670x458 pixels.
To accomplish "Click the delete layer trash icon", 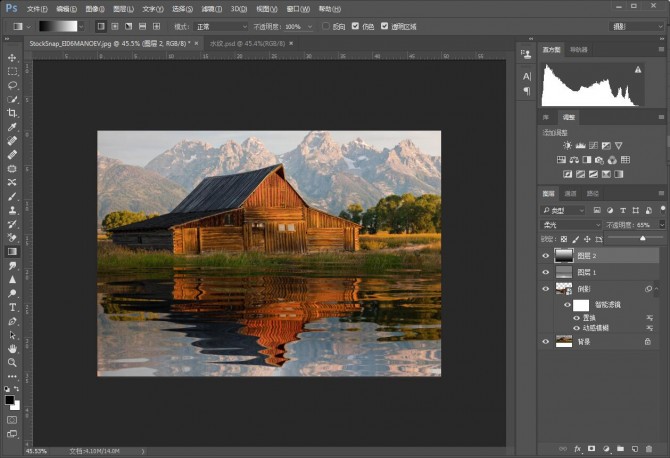I will click(x=649, y=448).
